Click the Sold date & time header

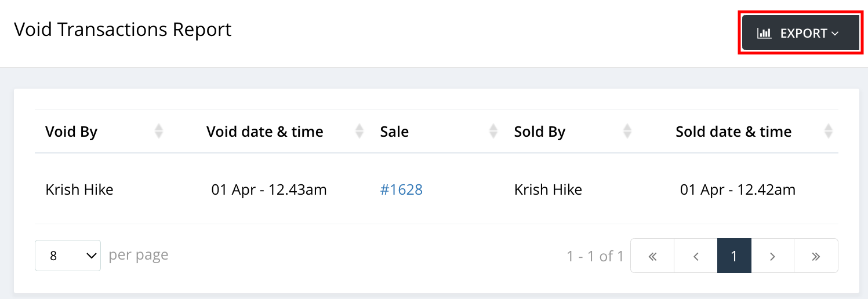tap(733, 132)
